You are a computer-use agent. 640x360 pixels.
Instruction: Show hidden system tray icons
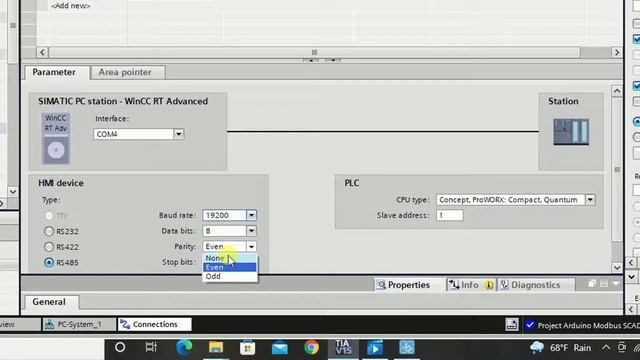point(606,348)
